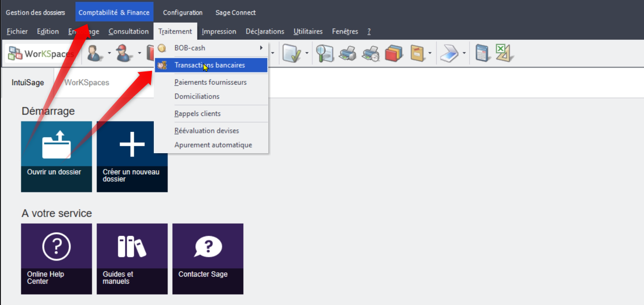Select Rappels clients menu entry
This screenshot has width=644, height=305.
211,113
